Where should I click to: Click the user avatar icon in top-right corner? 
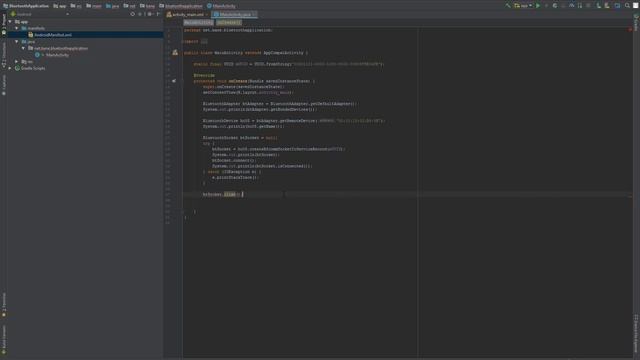[636, 6]
